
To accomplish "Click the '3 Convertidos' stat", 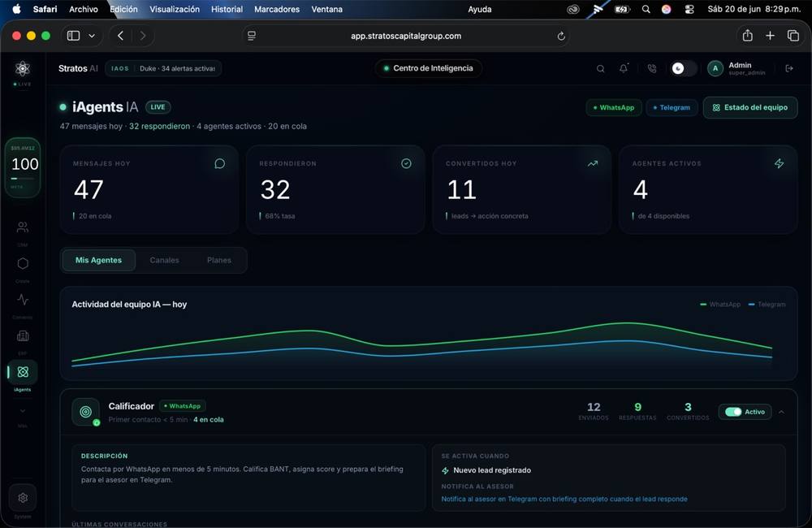I will tap(688, 411).
